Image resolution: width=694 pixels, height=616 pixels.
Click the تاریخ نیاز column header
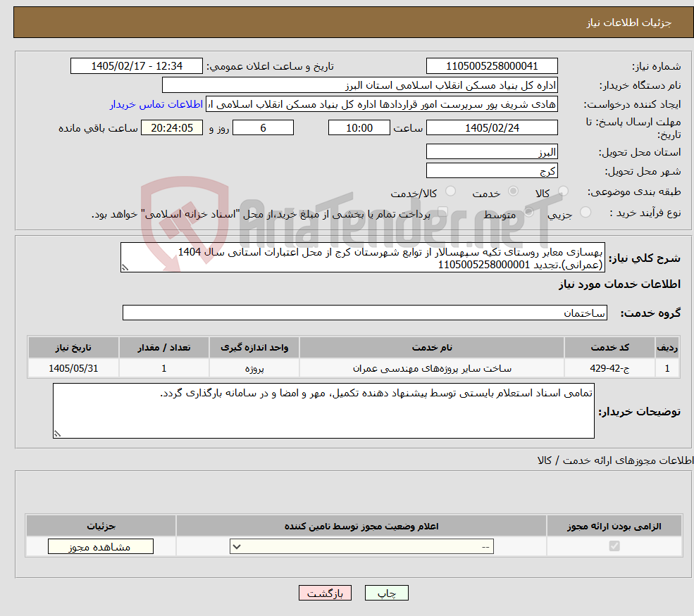[x=73, y=348]
